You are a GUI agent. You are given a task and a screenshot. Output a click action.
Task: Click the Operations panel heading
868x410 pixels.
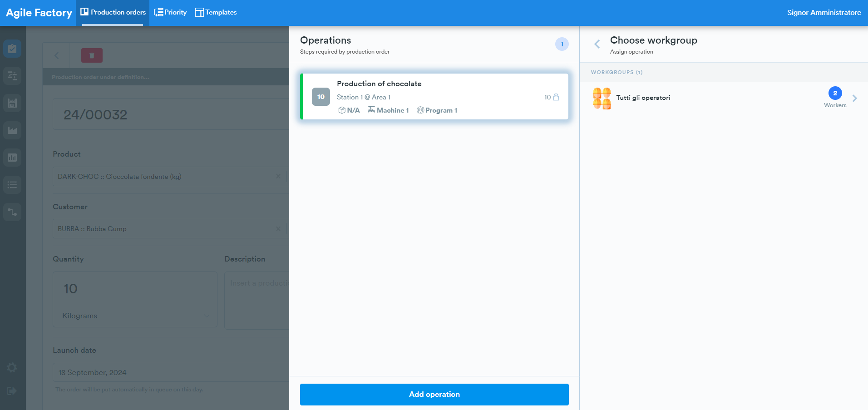coord(325,40)
